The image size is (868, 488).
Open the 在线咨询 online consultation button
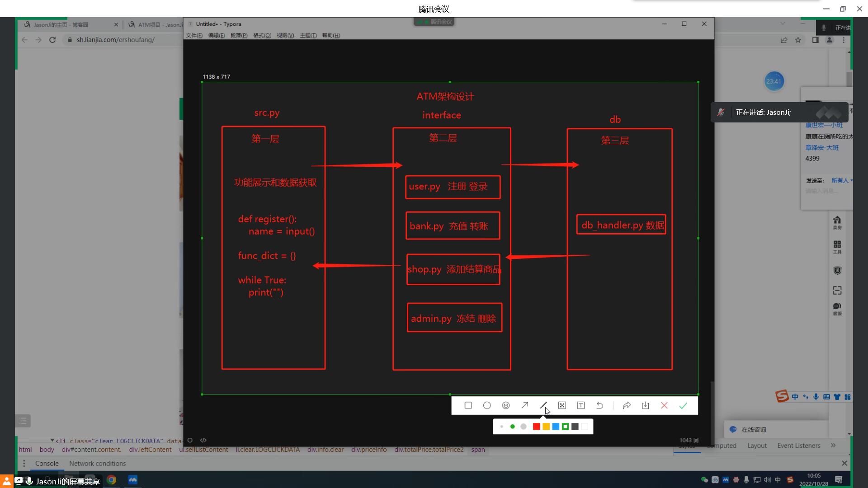(x=754, y=430)
